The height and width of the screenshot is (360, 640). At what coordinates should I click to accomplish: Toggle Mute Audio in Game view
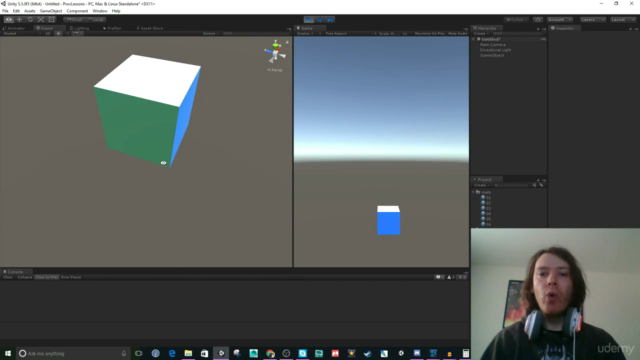click(x=457, y=33)
